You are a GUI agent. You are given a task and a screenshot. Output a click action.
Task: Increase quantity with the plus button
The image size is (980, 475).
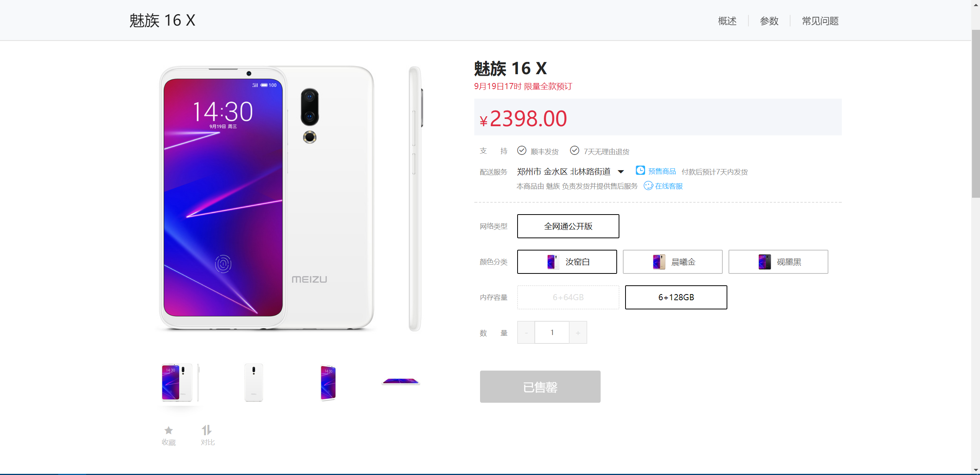pyautogui.click(x=578, y=333)
